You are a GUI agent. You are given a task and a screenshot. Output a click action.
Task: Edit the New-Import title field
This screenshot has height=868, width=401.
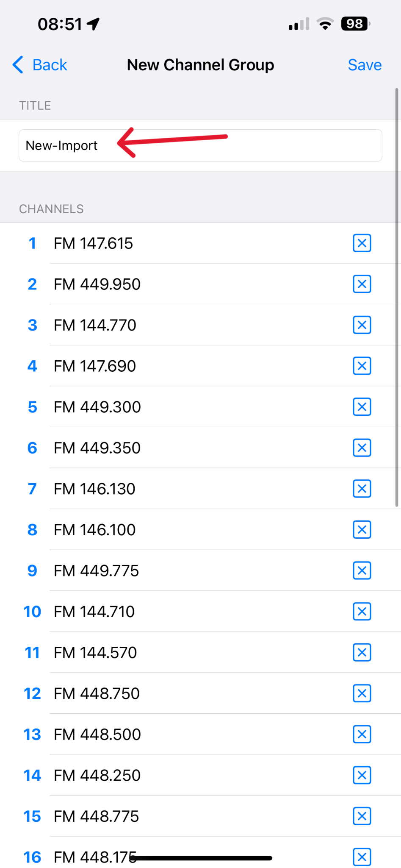200,145
